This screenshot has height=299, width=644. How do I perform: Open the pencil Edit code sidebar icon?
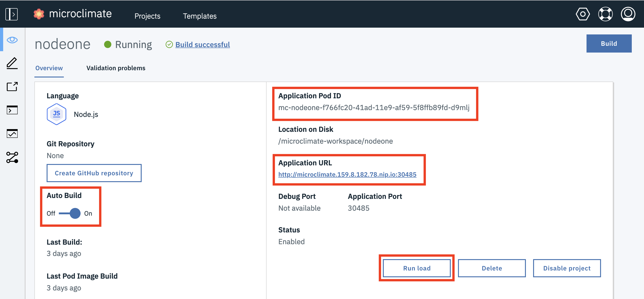coord(12,63)
